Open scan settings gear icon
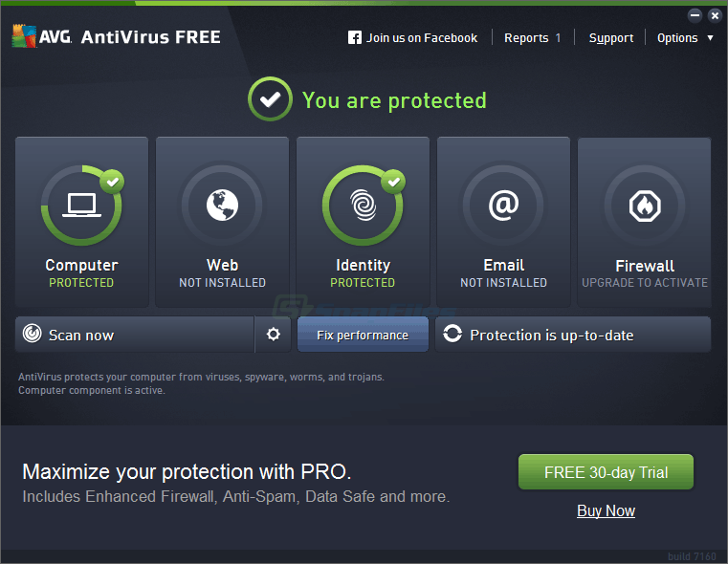 274,335
